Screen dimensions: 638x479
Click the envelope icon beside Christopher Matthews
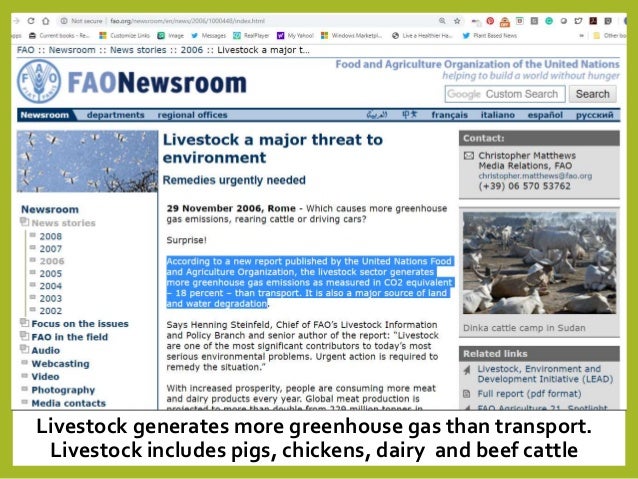tap(469, 155)
